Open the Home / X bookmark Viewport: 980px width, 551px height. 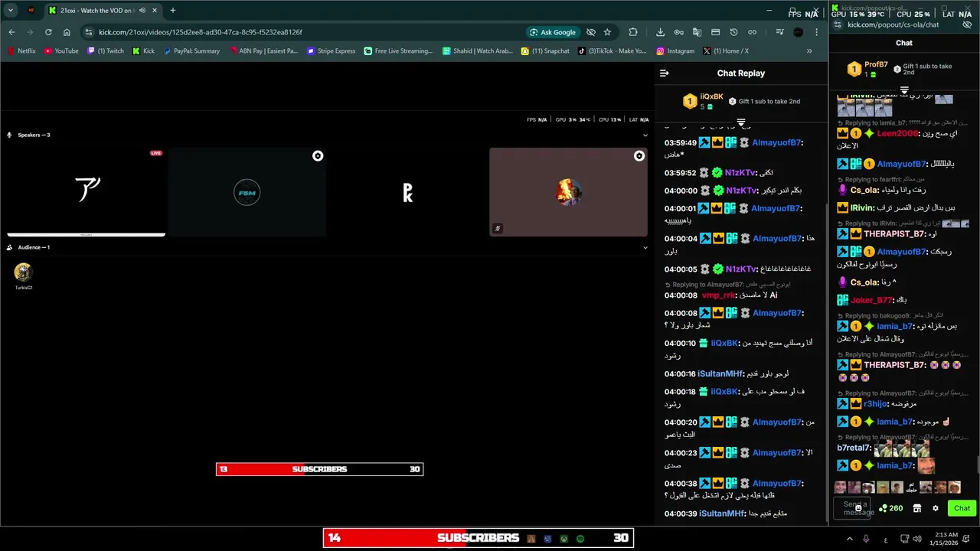click(726, 51)
